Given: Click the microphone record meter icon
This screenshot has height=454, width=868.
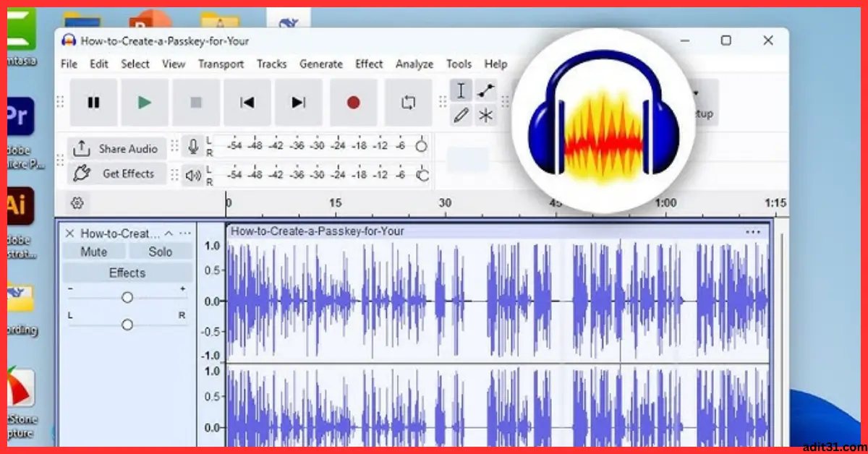Looking at the screenshot, I should click(x=192, y=147).
